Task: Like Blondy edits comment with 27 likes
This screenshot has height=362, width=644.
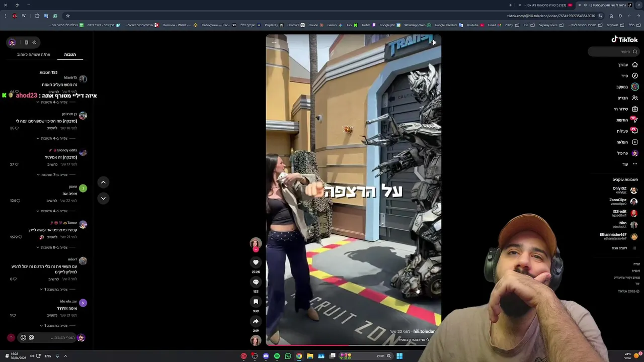Action: (17, 164)
